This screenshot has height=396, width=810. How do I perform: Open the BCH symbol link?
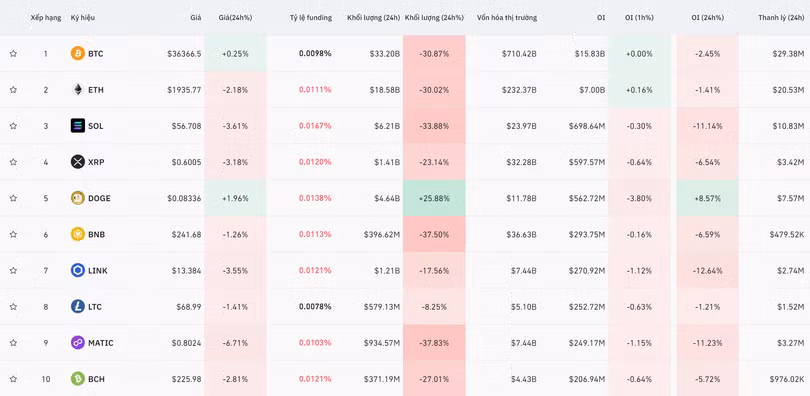(x=96, y=379)
